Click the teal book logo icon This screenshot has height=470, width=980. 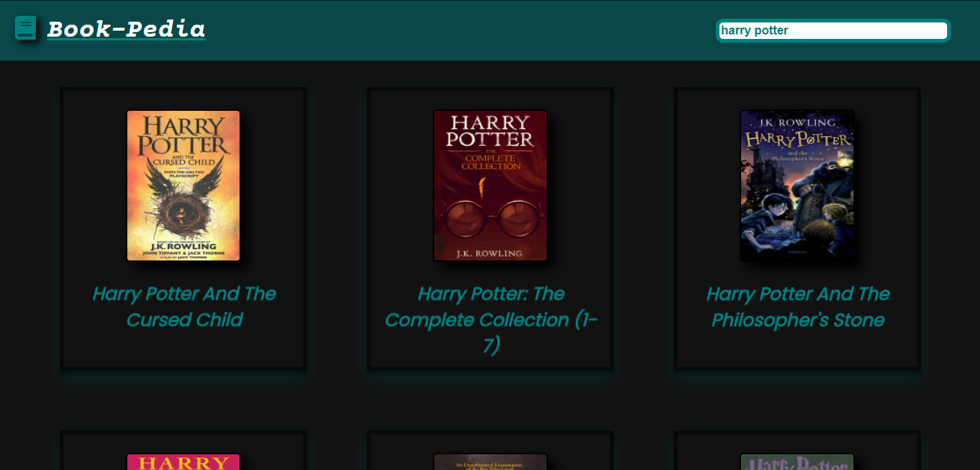point(25,28)
